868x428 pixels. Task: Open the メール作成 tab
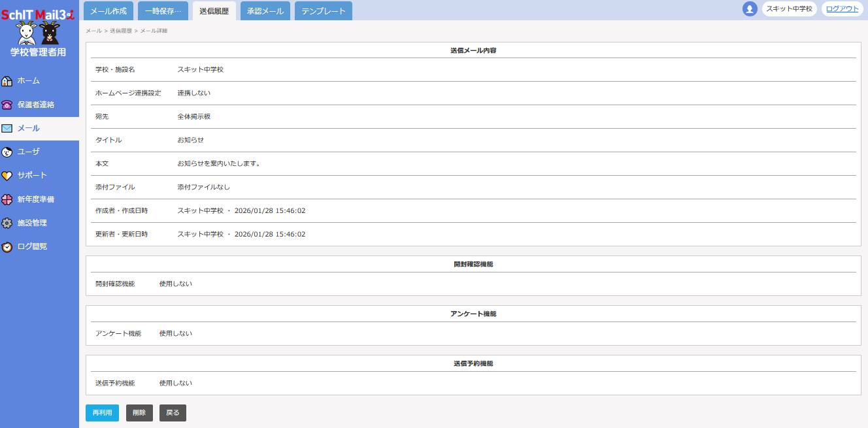tap(108, 11)
